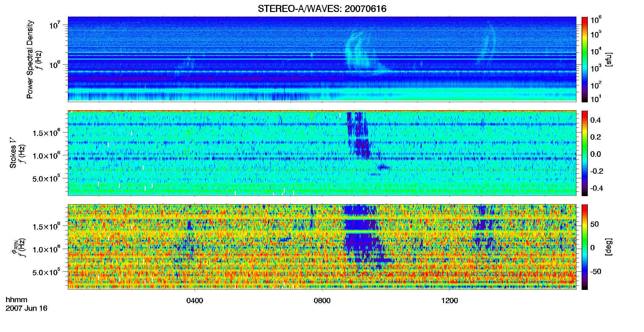Select the Power Spectral Density spectrogram panel
Image resolution: width=644 pixels, height=332 pixels.
(322, 59)
